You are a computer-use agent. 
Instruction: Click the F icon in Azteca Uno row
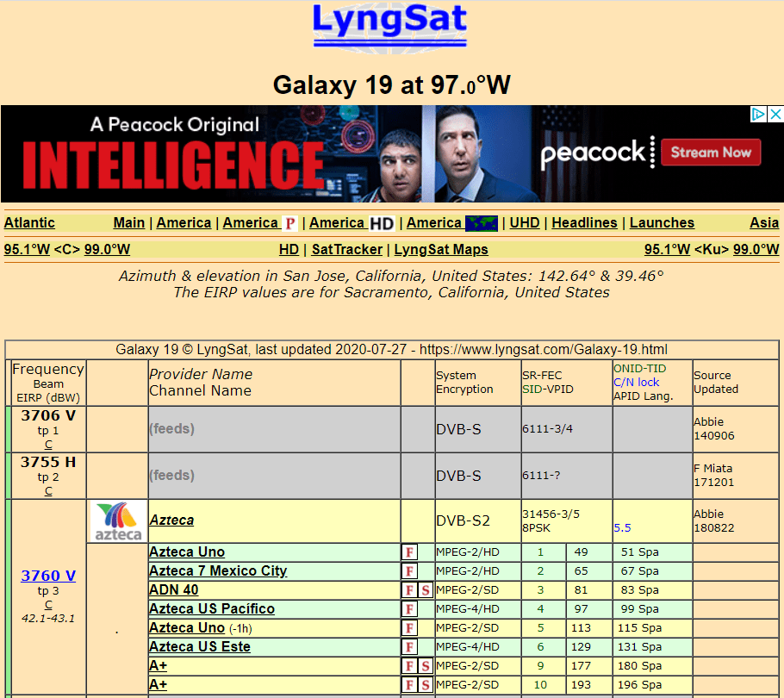409,552
